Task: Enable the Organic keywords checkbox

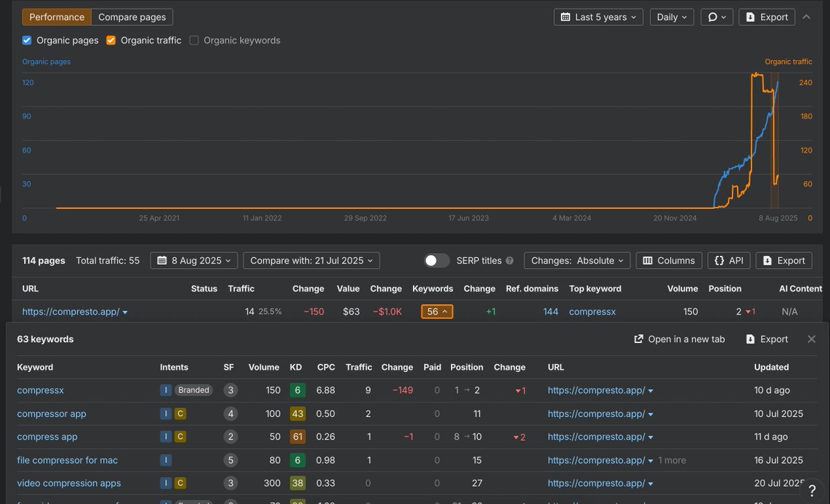Action: (x=194, y=40)
